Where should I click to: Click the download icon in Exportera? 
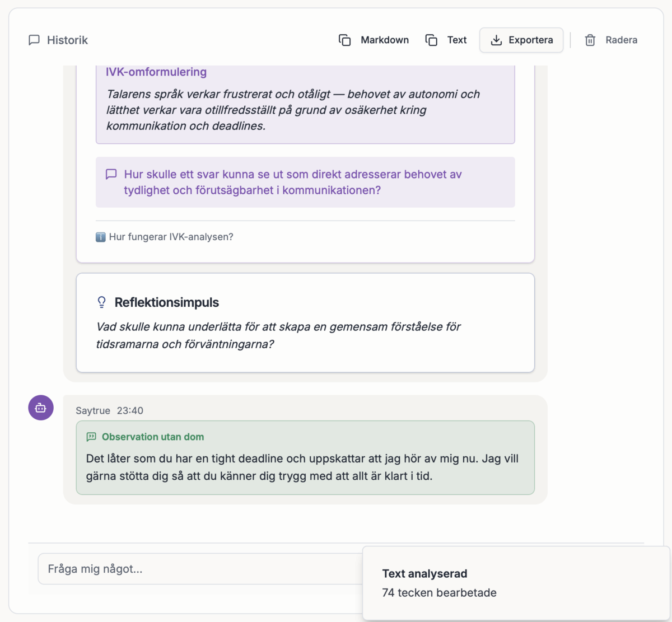coord(496,40)
